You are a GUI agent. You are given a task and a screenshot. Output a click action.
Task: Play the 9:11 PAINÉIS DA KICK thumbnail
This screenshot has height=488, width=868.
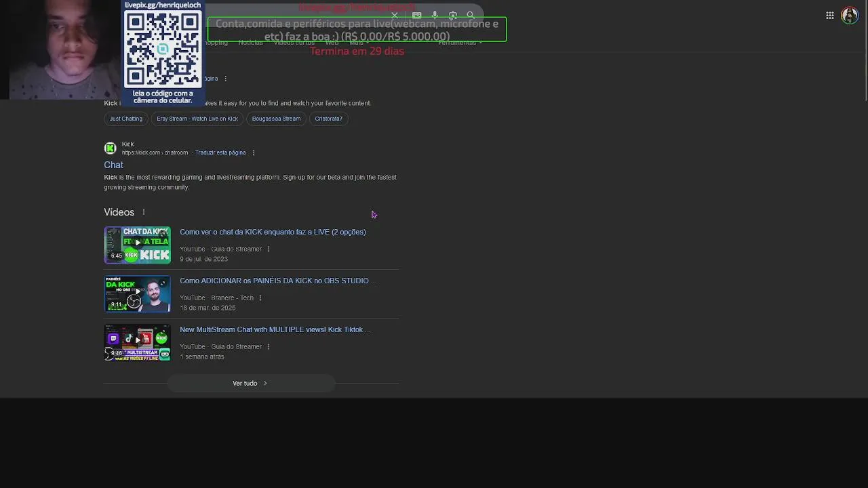click(x=138, y=293)
